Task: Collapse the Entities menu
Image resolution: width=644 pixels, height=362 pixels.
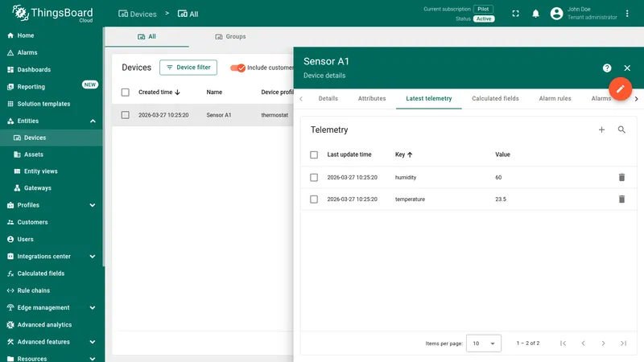Action: pyautogui.click(x=93, y=121)
